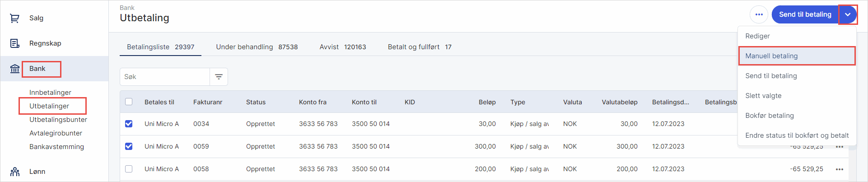This screenshot has height=182, width=868.
Task: Open row actions for invoice 0058
Action: coord(839,169)
